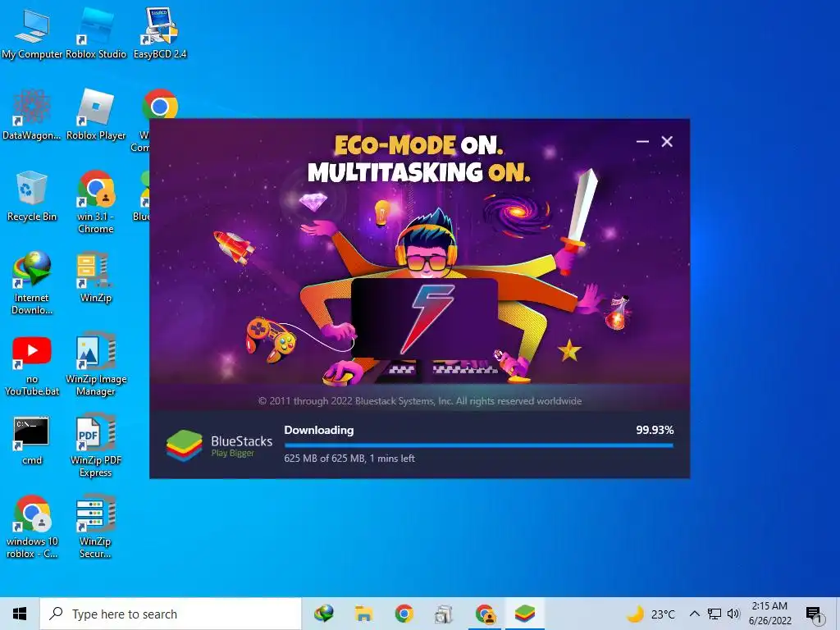
Task: Open the Recycle Bin
Action: (x=32, y=196)
